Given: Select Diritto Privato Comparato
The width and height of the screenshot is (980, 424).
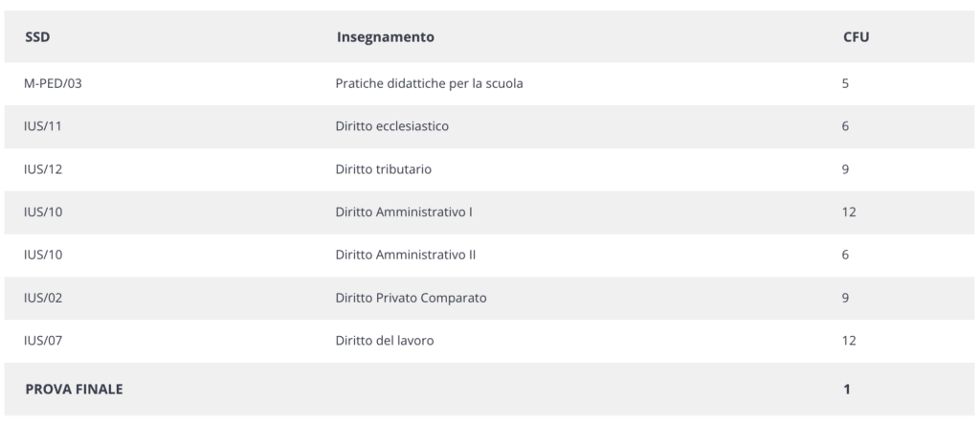Looking at the screenshot, I should tap(411, 298).
